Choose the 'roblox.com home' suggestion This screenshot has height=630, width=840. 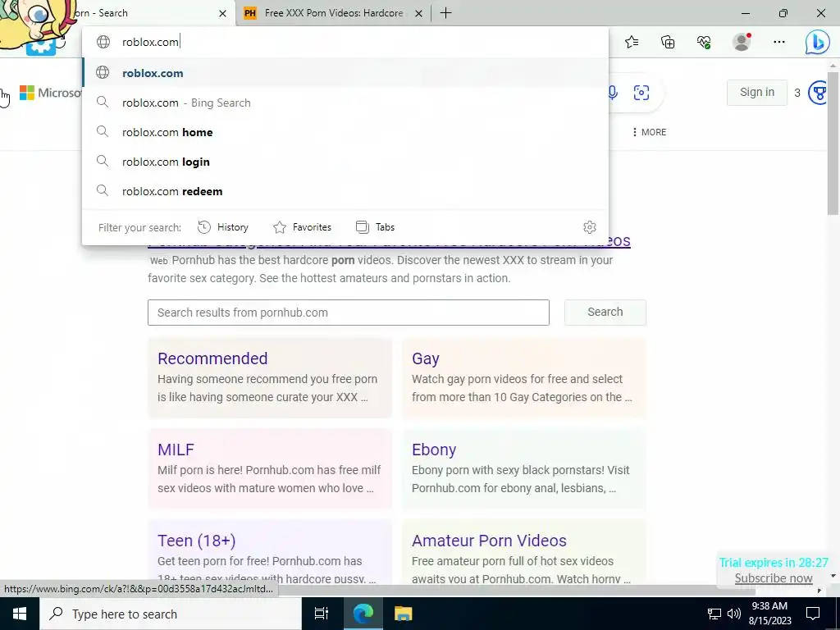(345, 132)
